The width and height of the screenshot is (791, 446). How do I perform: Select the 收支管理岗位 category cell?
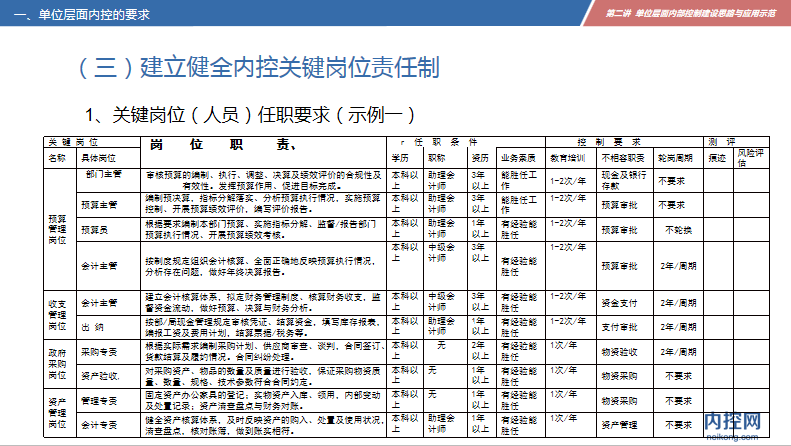tap(57, 312)
